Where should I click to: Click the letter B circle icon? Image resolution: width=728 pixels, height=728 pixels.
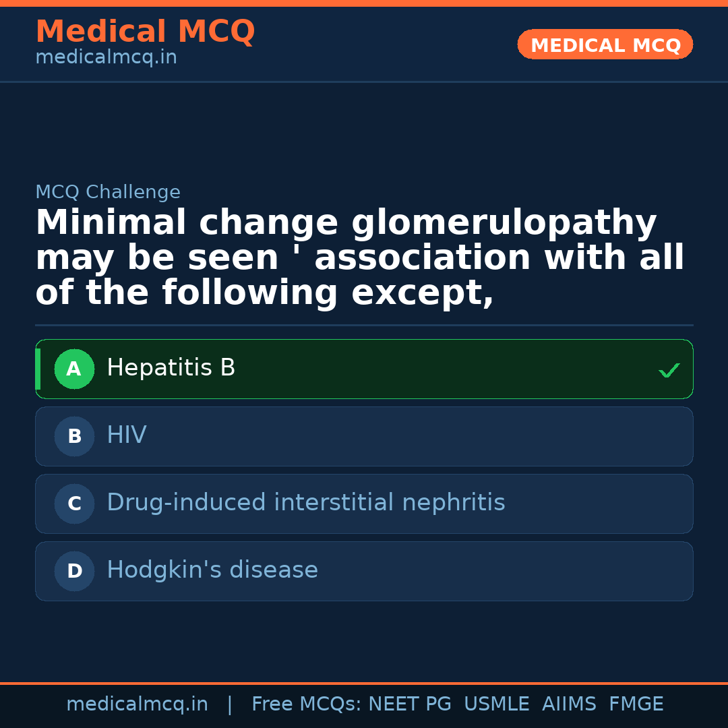tap(74, 437)
